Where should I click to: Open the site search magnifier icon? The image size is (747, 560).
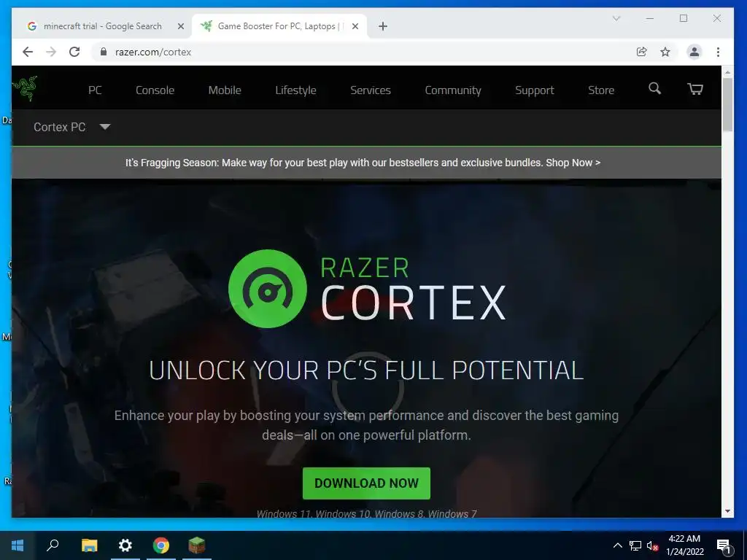[654, 88]
